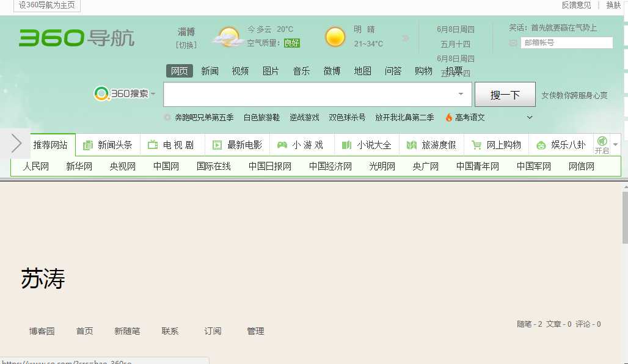Open the 中国网 site link

point(166,166)
